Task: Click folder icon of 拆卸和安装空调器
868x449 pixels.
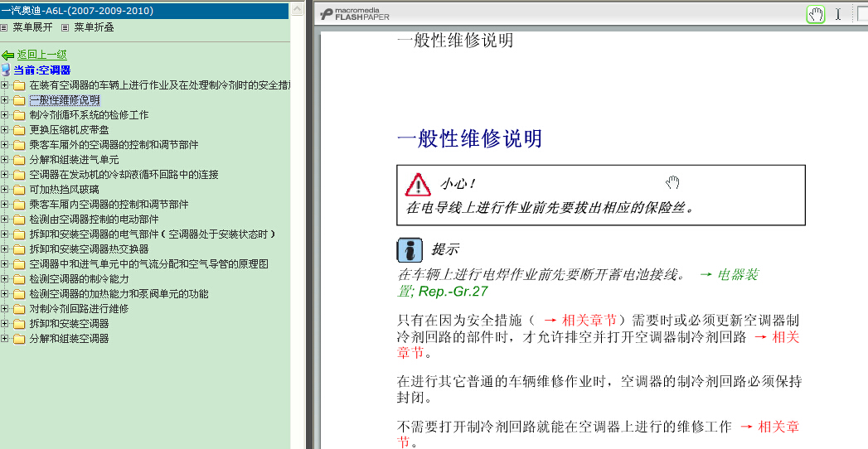Action: (19, 323)
